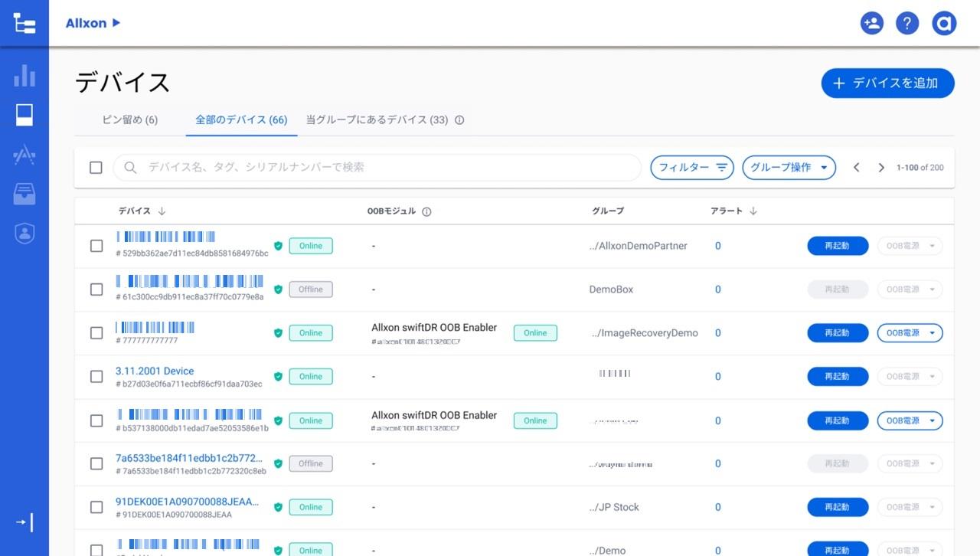Open 7a6533be184f11edbb1c2b772 device link
This screenshot has width=980, height=556.
coord(189,458)
